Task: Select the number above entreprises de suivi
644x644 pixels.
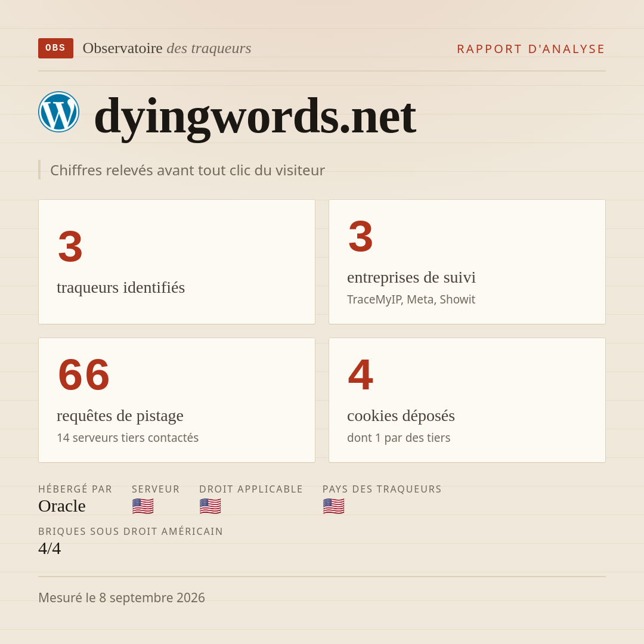Action: pos(361,237)
